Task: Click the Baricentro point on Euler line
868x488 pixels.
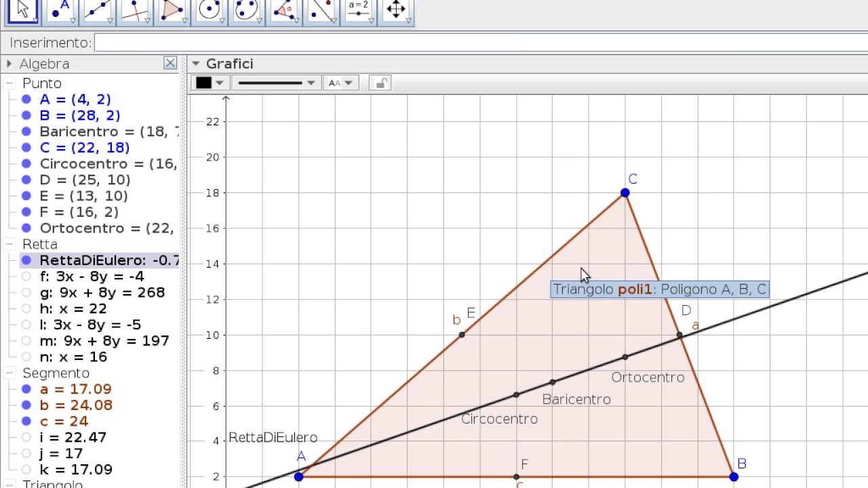Action: coord(553,383)
